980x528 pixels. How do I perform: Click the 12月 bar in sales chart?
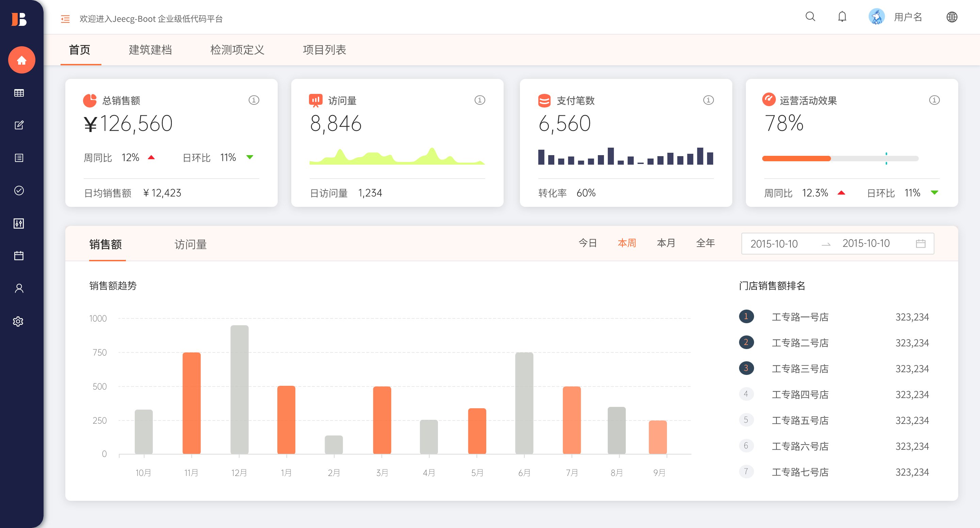click(x=239, y=390)
